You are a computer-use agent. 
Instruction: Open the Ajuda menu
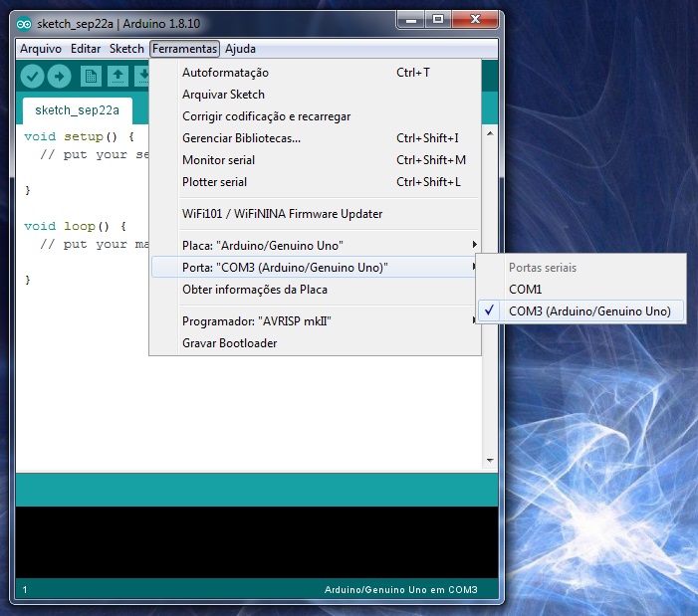point(240,49)
